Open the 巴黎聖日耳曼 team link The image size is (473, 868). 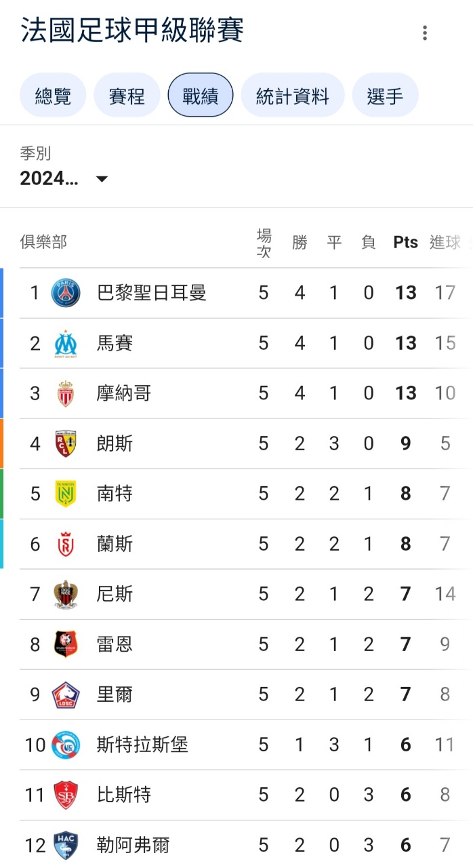pos(152,293)
